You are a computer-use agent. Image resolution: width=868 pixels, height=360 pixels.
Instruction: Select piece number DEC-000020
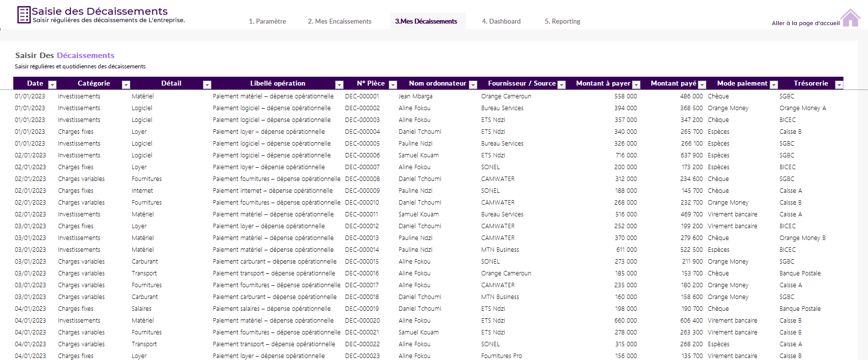coord(362,321)
